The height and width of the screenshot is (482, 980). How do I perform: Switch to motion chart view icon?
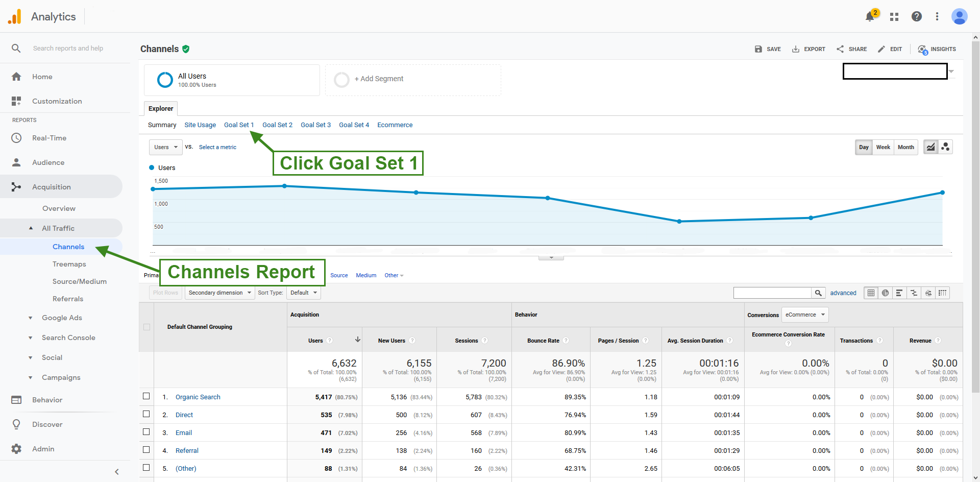point(945,147)
